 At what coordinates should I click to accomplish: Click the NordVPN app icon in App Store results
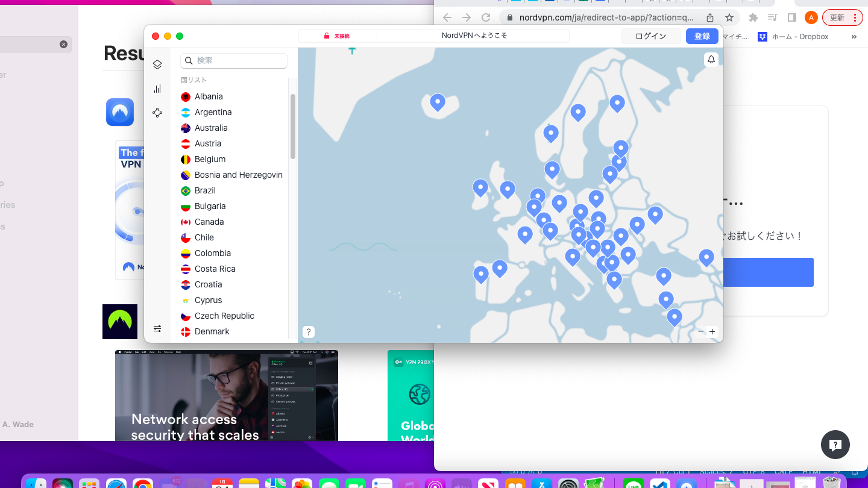pos(120,112)
